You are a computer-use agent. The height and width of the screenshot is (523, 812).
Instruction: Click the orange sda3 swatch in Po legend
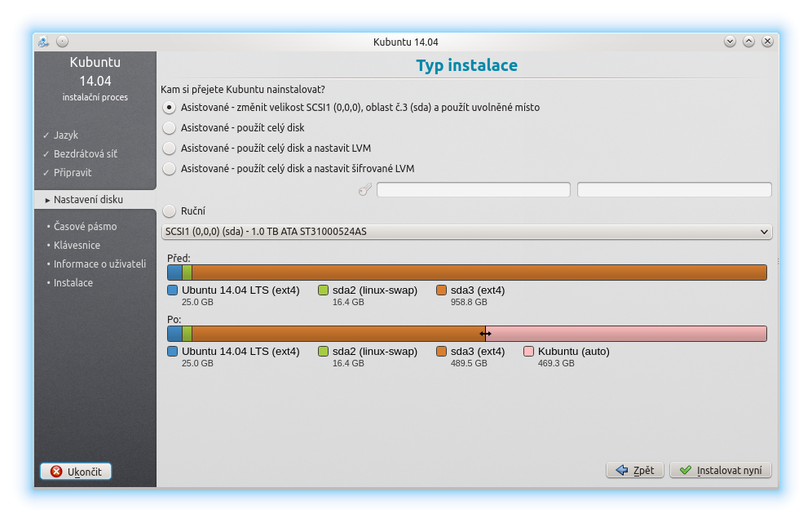pos(441,352)
